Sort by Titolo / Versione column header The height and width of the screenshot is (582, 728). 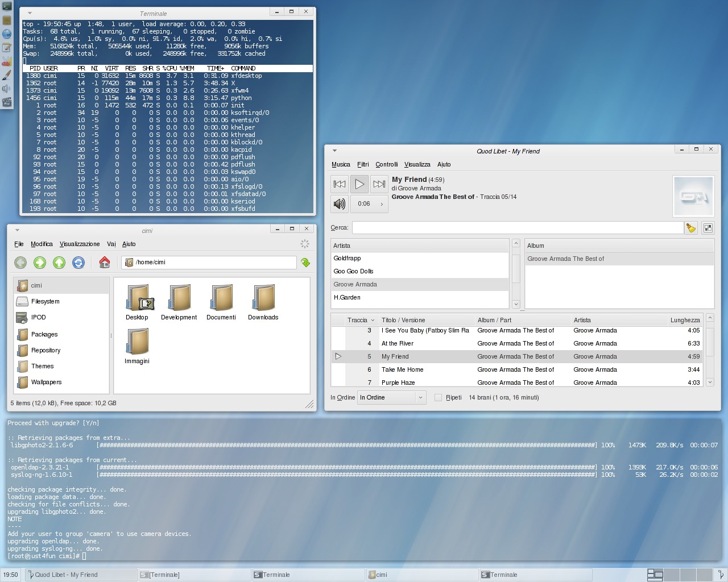[x=427, y=320]
